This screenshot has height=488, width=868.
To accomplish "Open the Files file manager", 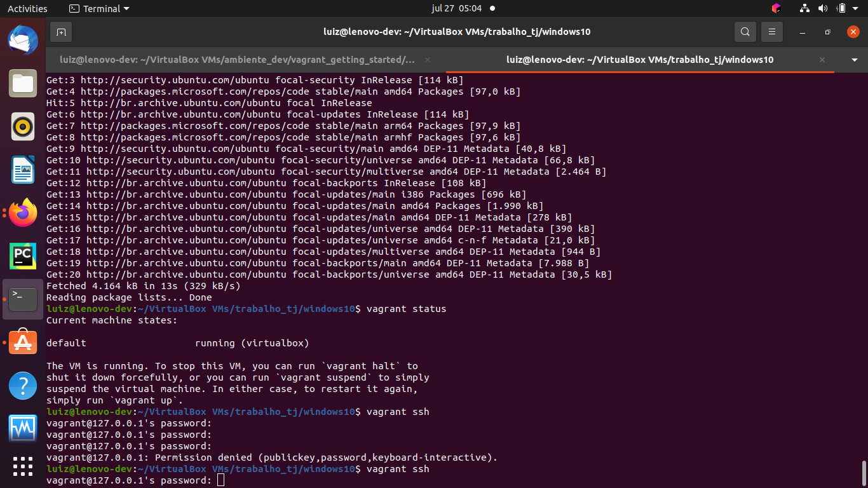I will pos(23,83).
